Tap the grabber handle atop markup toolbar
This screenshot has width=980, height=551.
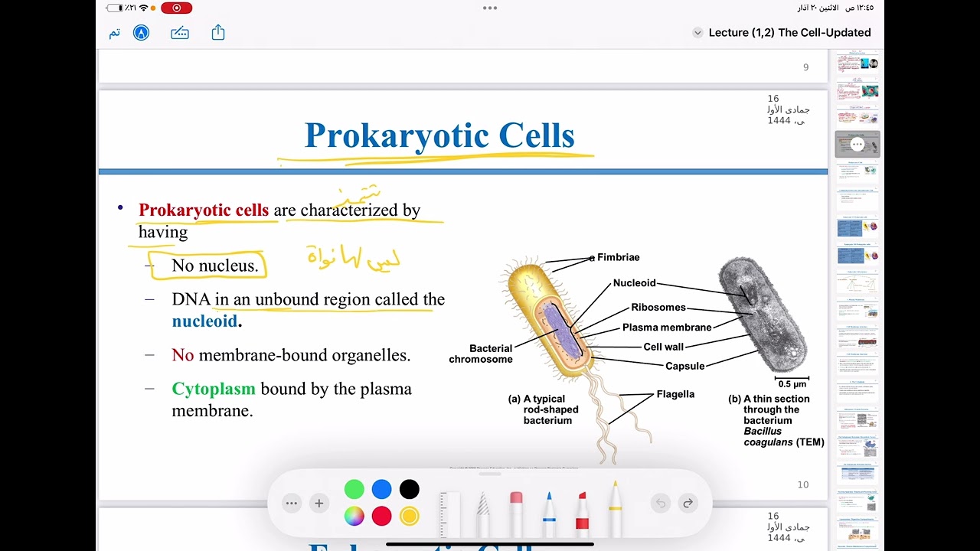(490, 474)
